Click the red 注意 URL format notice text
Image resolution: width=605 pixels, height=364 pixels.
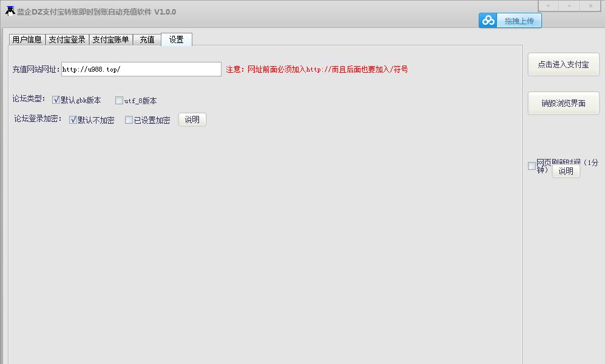pos(317,69)
